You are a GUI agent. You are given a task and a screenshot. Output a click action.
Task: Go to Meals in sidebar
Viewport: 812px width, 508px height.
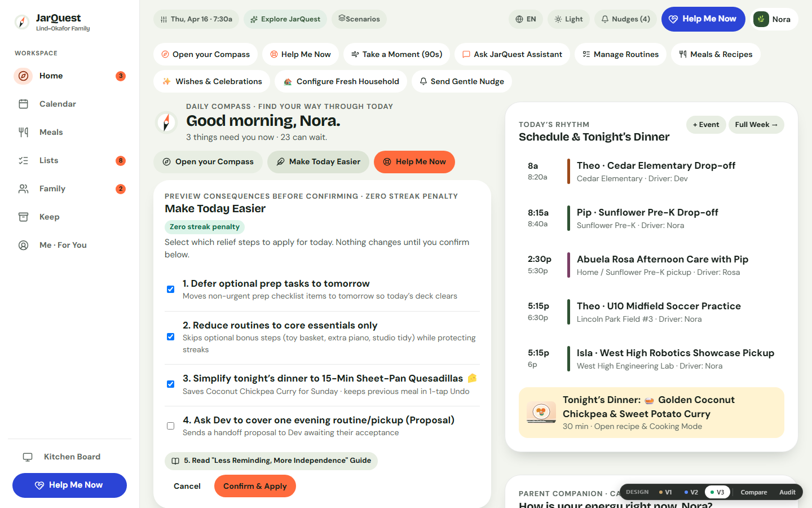(70, 132)
